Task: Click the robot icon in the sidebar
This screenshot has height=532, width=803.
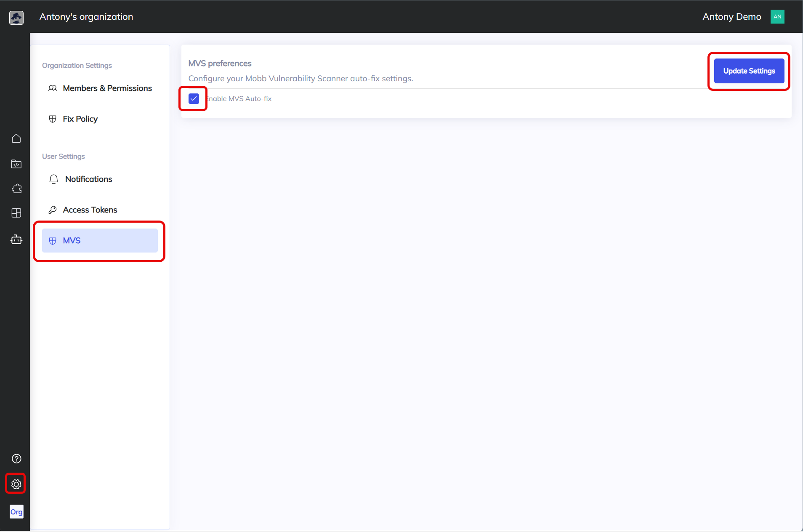Action: pyautogui.click(x=16, y=239)
